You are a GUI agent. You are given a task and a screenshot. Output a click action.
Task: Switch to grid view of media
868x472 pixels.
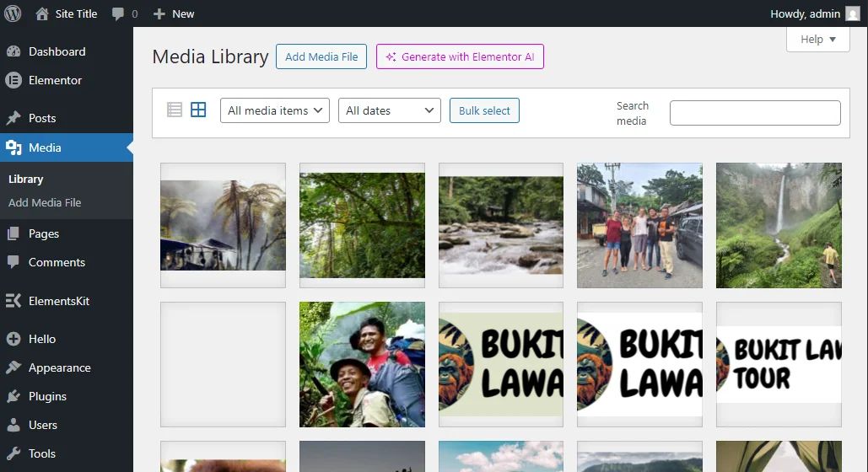point(198,110)
